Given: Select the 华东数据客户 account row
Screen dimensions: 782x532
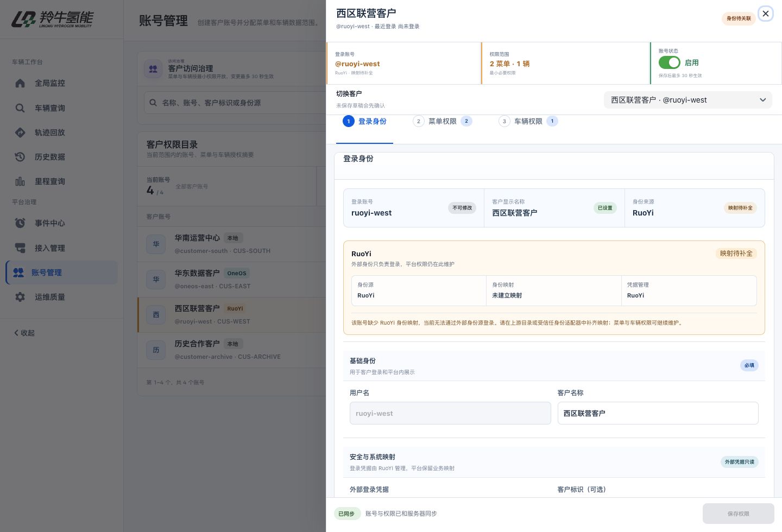Looking at the screenshot, I should tap(232, 280).
